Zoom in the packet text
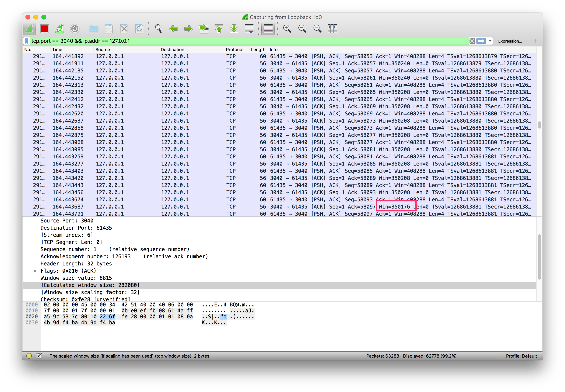 (x=287, y=29)
